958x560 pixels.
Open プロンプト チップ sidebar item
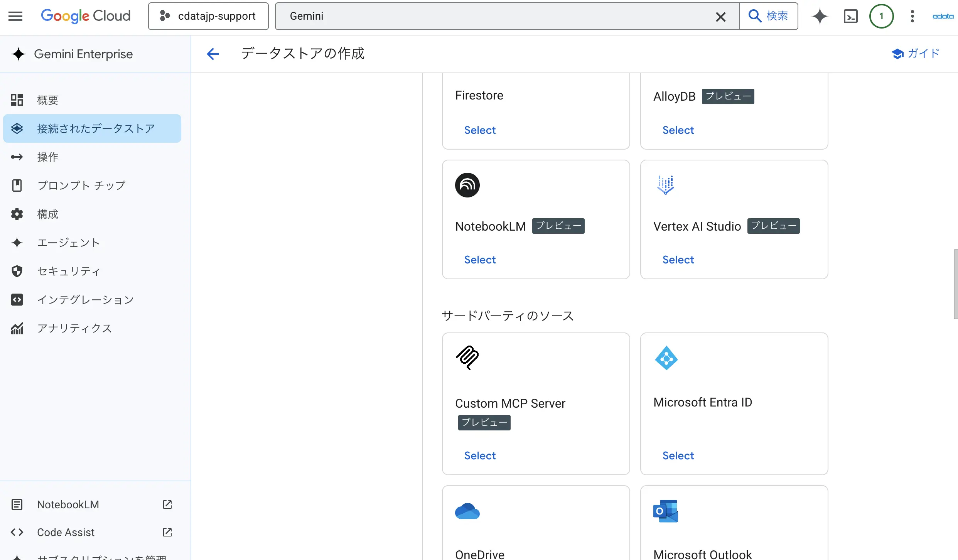pyautogui.click(x=92, y=186)
